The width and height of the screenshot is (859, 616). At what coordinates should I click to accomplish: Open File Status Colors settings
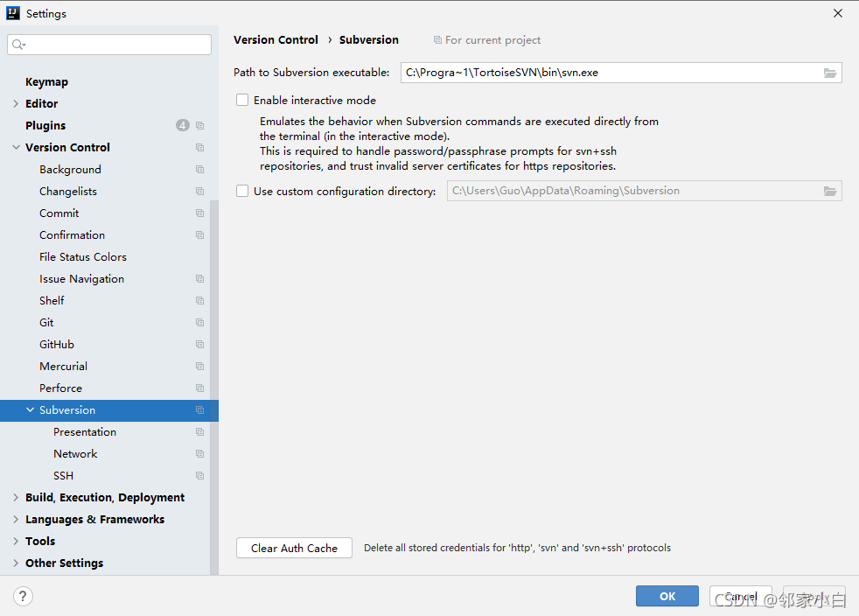[83, 257]
